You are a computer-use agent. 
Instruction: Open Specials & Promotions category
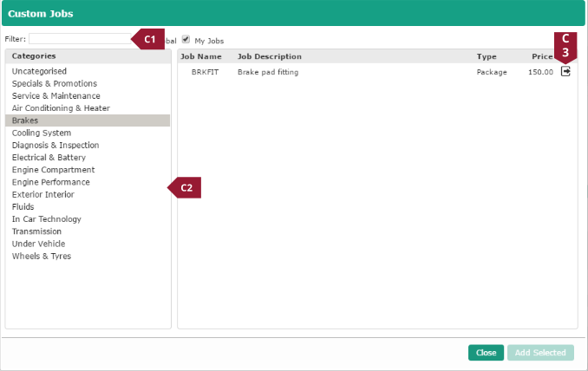pyautogui.click(x=56, y=83)
